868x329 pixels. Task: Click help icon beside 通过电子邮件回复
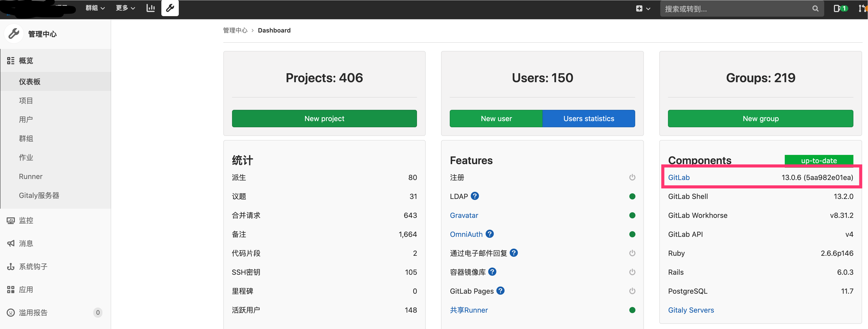514,252
